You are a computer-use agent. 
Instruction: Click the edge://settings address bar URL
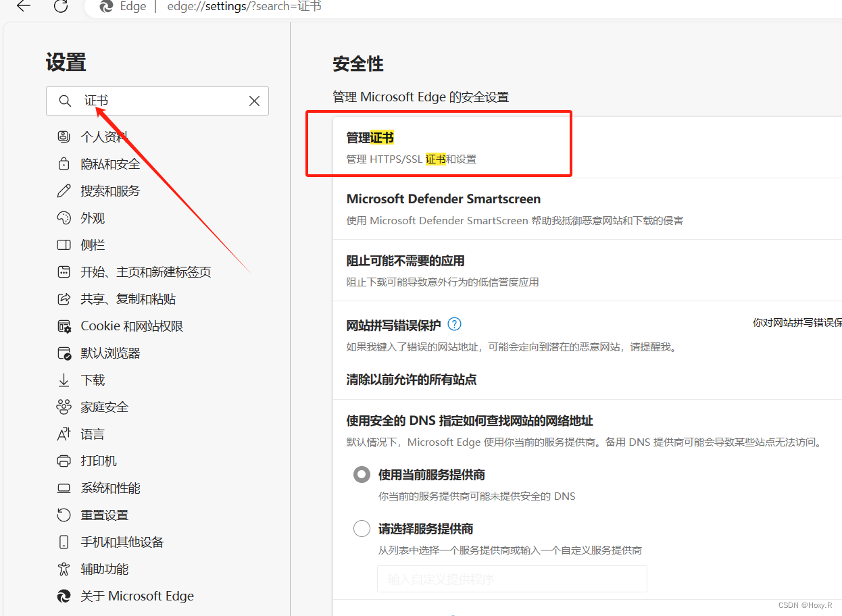245,6
